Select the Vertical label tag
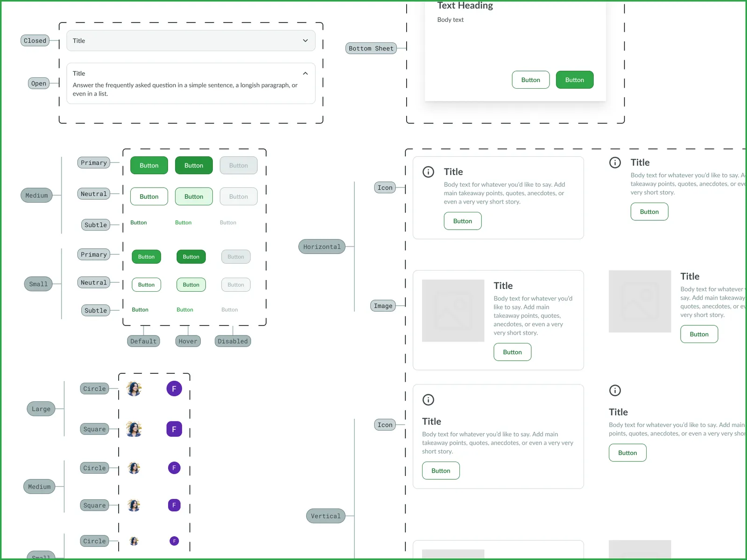This screenshot has width=747, height=560. pos(326,516)
